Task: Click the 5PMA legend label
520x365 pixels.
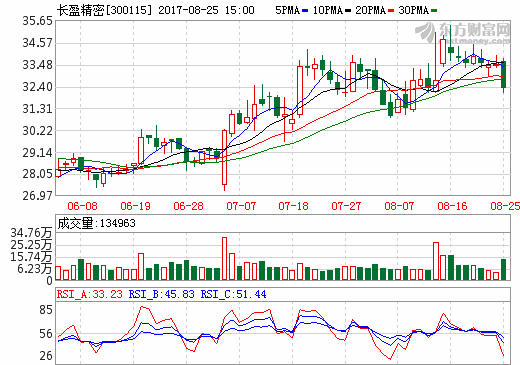Action: 287,10
